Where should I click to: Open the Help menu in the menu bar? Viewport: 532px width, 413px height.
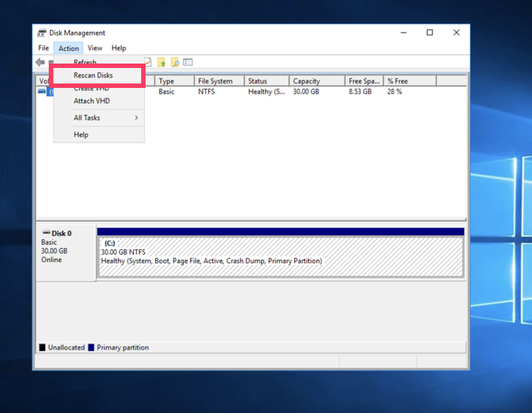tap(119, 48)
